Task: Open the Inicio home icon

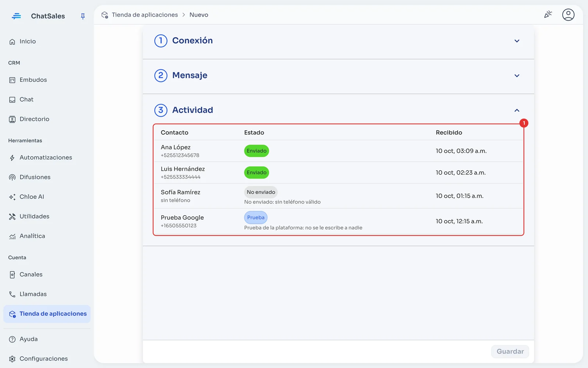Action: (12, 42)
